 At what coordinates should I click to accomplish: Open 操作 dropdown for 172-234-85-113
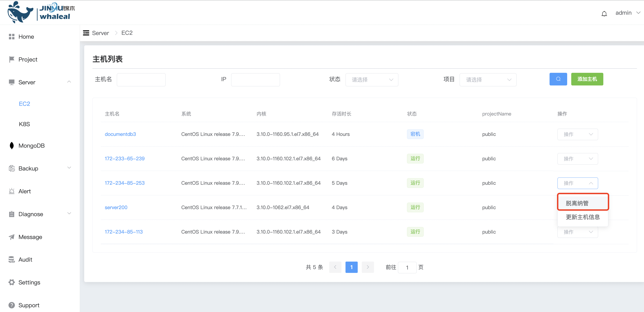click(578, 232)
